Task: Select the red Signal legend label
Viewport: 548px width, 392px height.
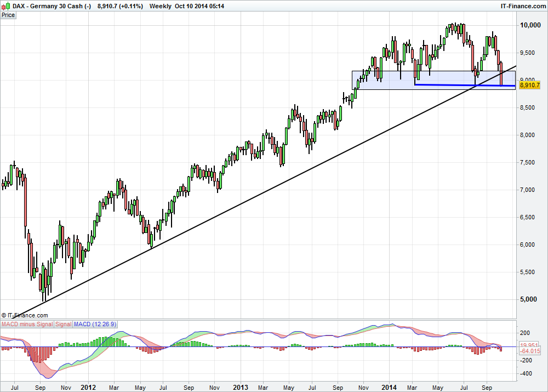Action: click(x=63, y=324)
